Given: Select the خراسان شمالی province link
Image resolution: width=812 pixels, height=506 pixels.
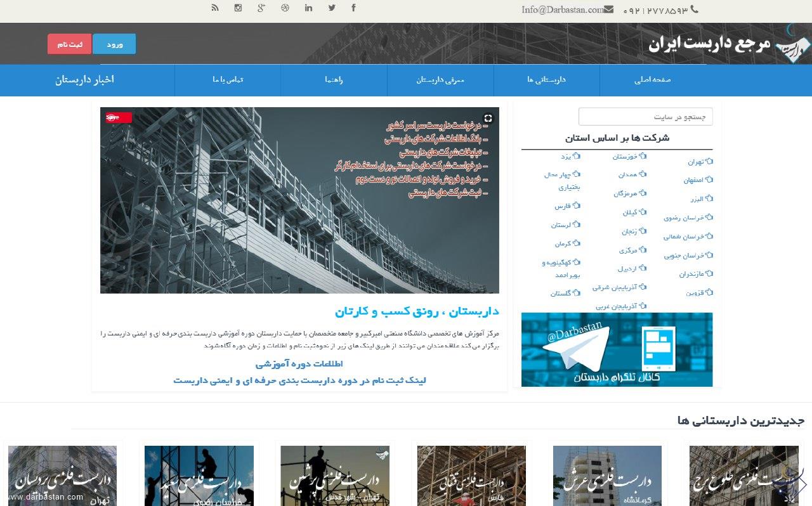Looking at the screenshot, I should (x=688, y=237).
